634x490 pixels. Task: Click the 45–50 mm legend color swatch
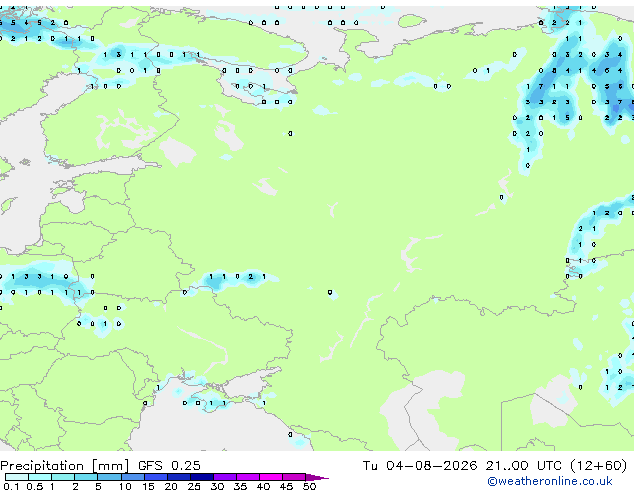pyautogui.click(x=294, y=477)
